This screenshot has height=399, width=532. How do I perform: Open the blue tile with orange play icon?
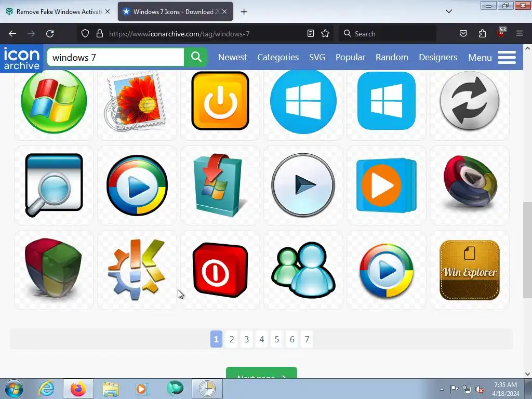(387, 185)
